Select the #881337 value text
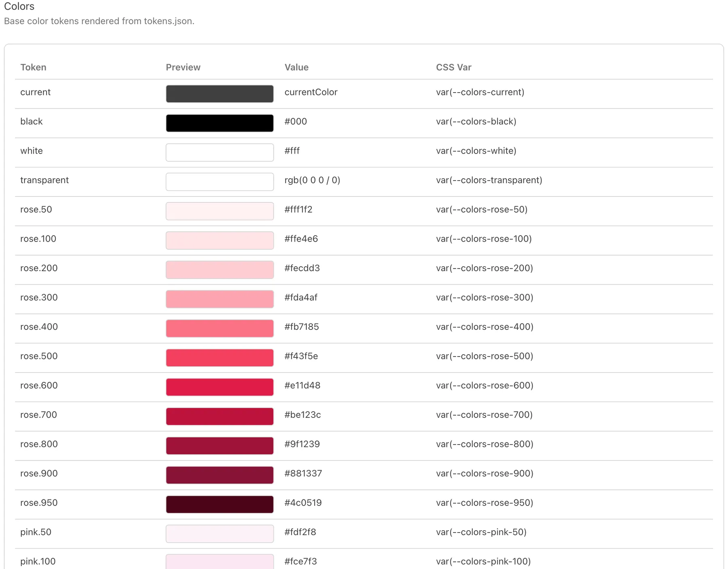The image size is (728, 569). click(x=303, y=474)
